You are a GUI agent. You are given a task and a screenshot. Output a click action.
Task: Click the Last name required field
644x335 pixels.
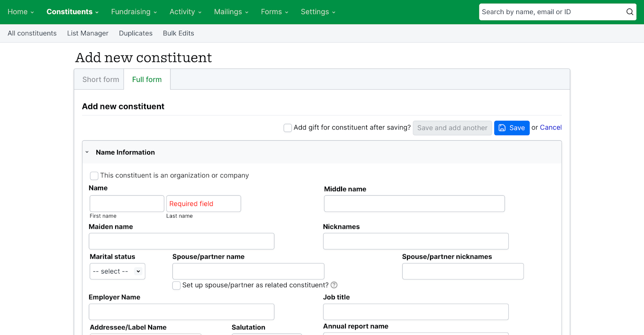tap(204, 203)
